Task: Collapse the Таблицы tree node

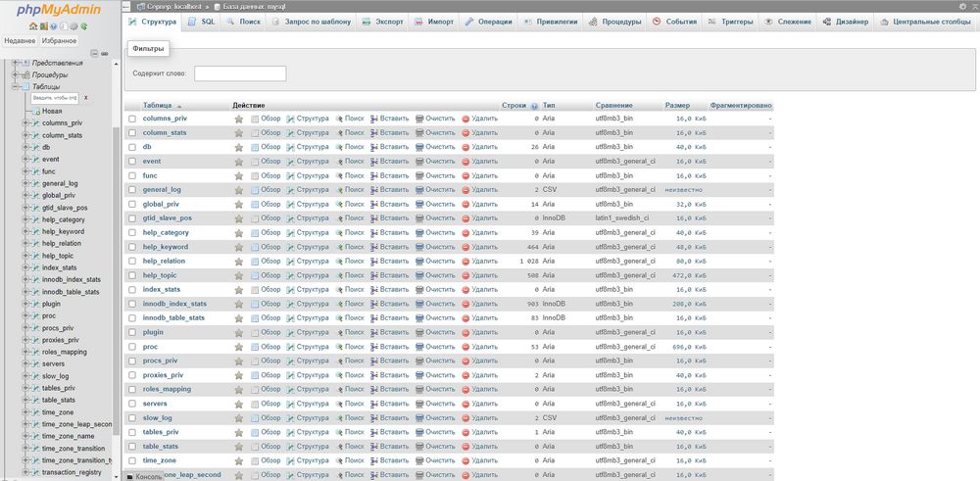Action: [x=15, y=87]
